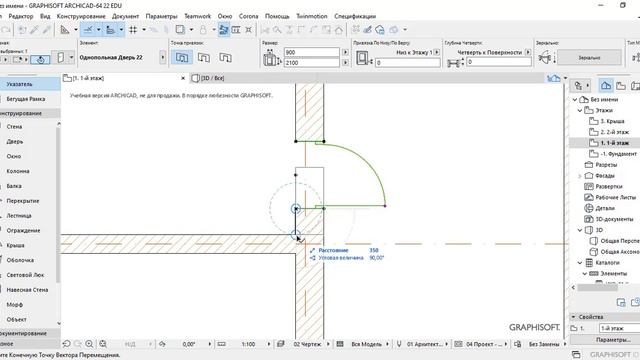The height and width of the screenshot is (360, 640).
Task: Select the Стена (Wall) tool
Action: click(x=14, y=127)
